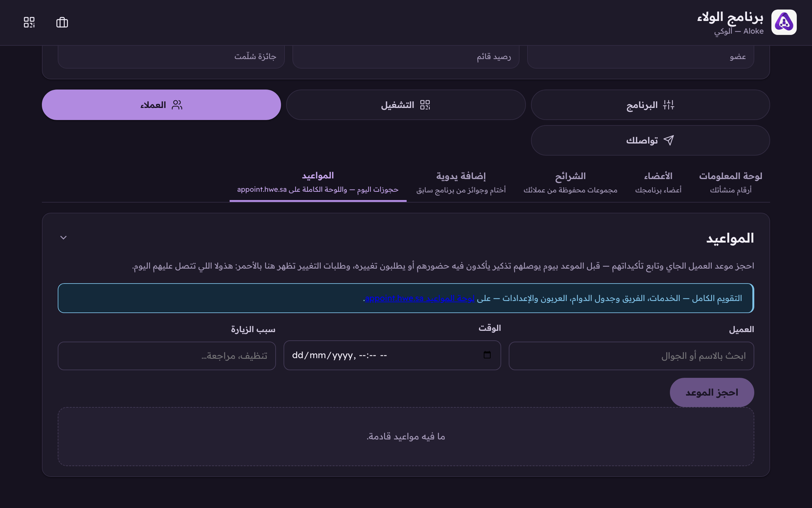Click the برنامج الولاء title text
812x508 pixels.
(730, 17)
